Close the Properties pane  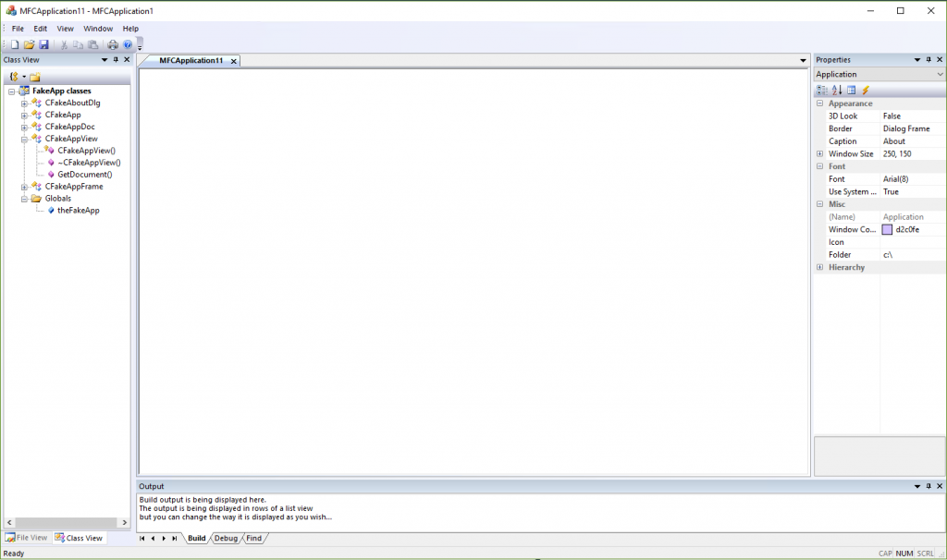[x=940, y=60]
